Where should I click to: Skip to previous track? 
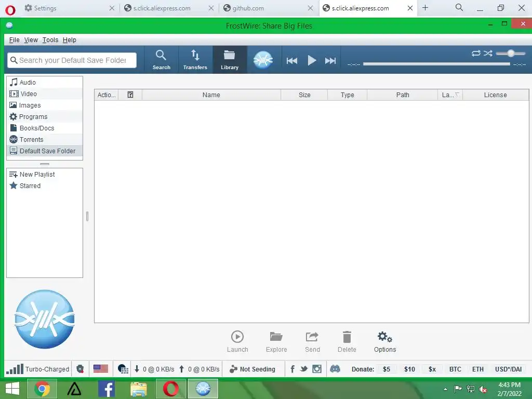coord(292,61)
